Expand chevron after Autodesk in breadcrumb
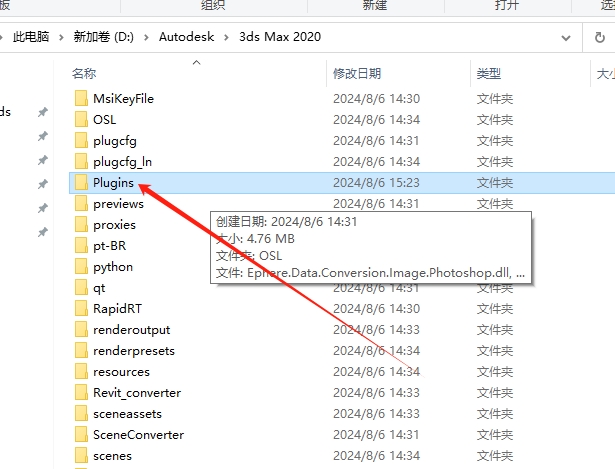This screenshot has width=615, height=469. pos(226,38)
